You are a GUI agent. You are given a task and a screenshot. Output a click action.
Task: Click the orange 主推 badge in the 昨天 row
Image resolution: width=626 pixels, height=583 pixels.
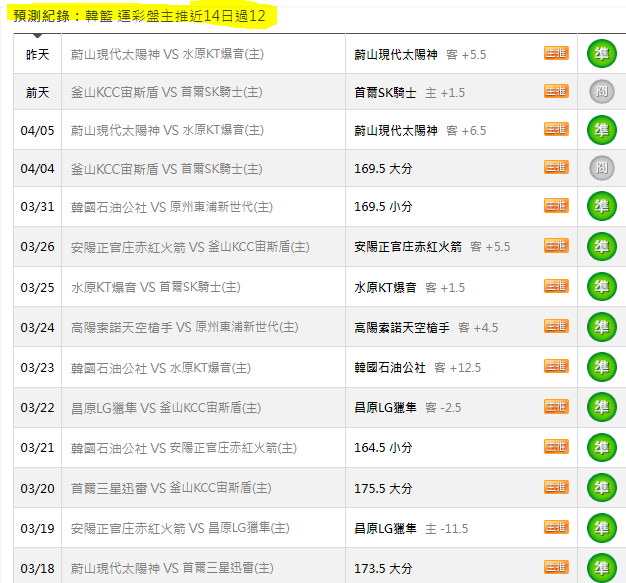tap(556, 53)
